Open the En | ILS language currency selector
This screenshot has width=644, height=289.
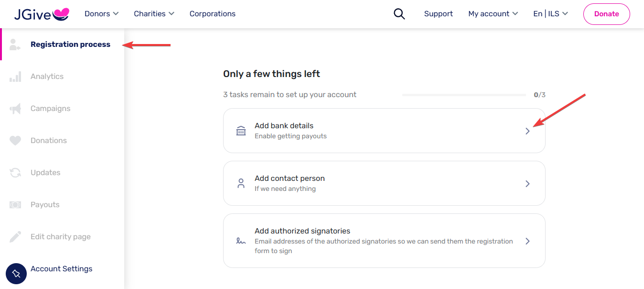pyautogui.click(x=550, y=14)
